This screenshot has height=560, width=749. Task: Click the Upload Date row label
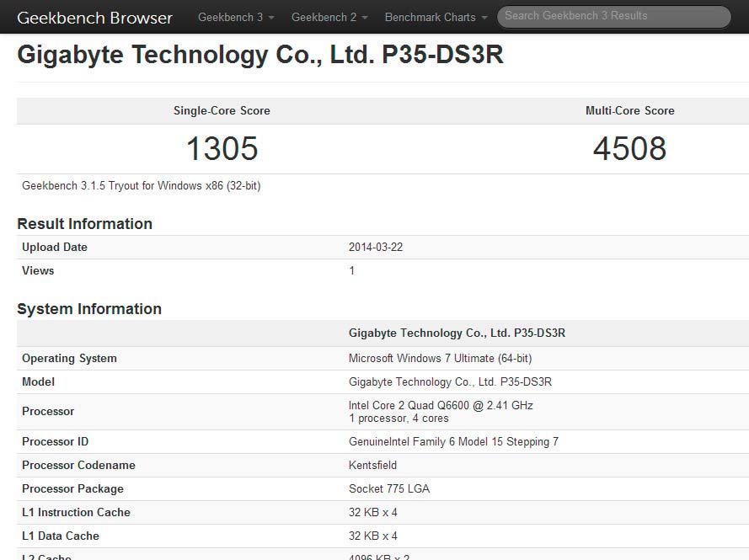click(x=55, y=248)
